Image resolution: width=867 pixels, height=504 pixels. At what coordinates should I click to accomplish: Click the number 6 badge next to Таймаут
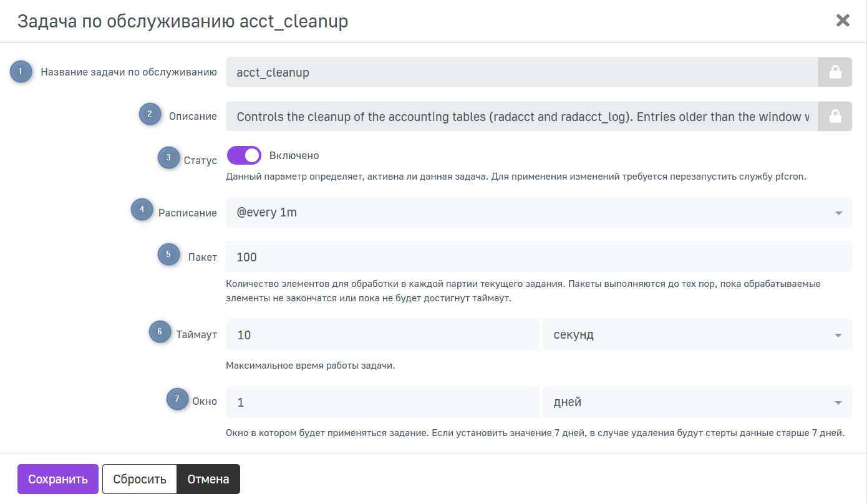pyautogui.click(x=160, y=332)
